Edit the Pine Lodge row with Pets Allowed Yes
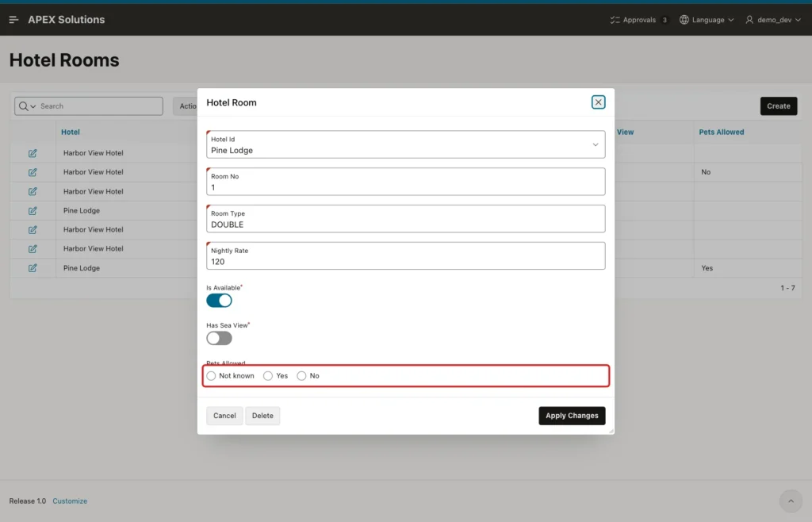The height and width of the screenshot is (522, 812). pyautogui.click(x=33, y=267)
